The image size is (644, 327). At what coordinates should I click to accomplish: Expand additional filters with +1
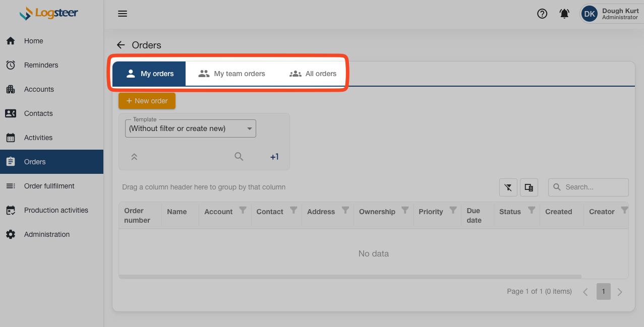point(274,157)
